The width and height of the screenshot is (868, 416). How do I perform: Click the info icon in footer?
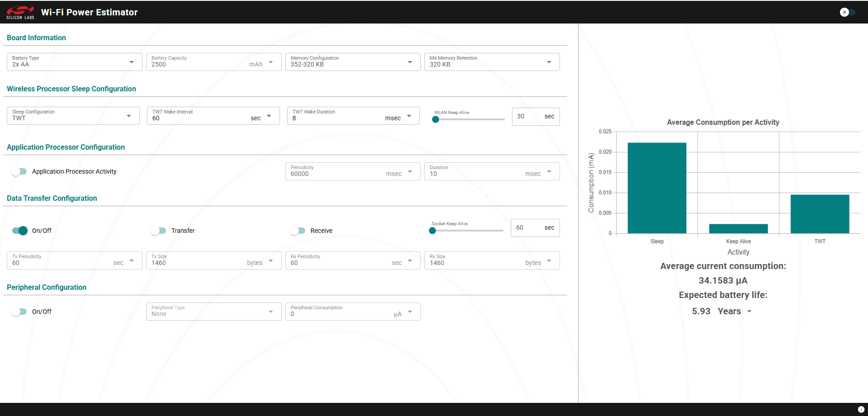[x=861, y=409]
